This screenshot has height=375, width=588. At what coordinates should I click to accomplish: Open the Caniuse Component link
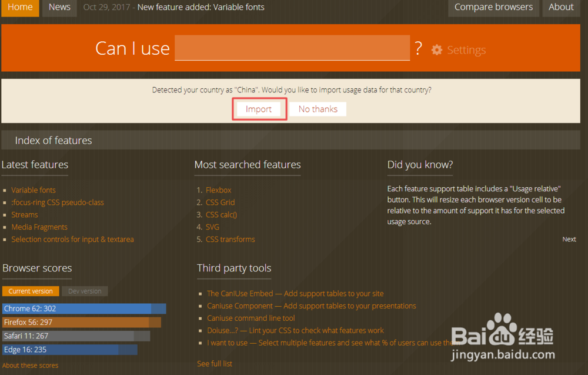point(311,306)
